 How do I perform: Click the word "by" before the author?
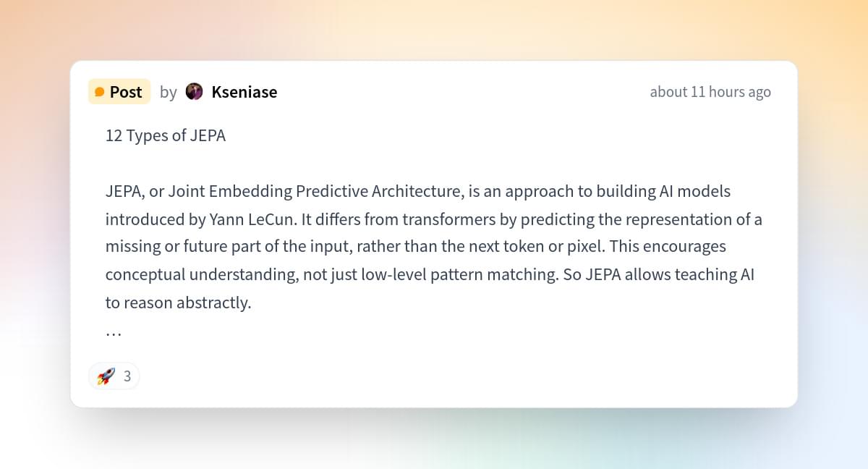pos(168,92)
